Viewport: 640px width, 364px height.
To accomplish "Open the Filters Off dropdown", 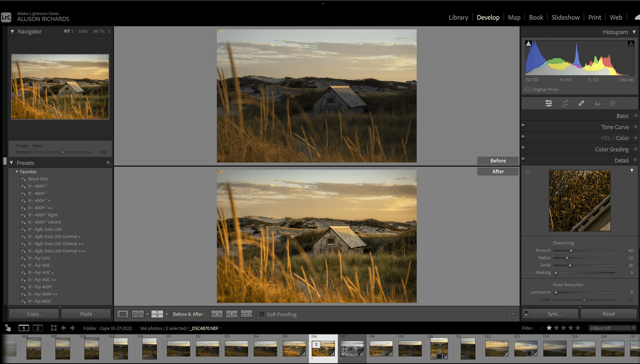I will click(x=613, y=328).
